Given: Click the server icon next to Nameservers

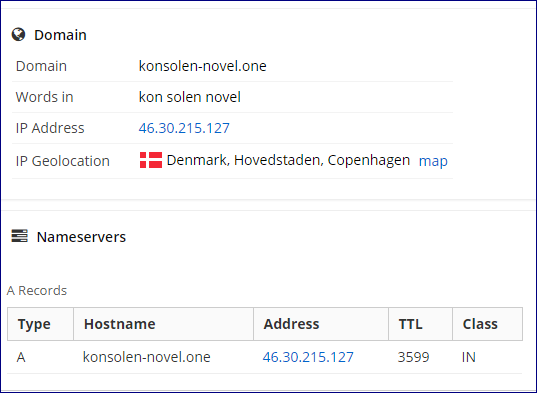Looking at the screenshot, I should pyautogui.click(x=20, y=236).
